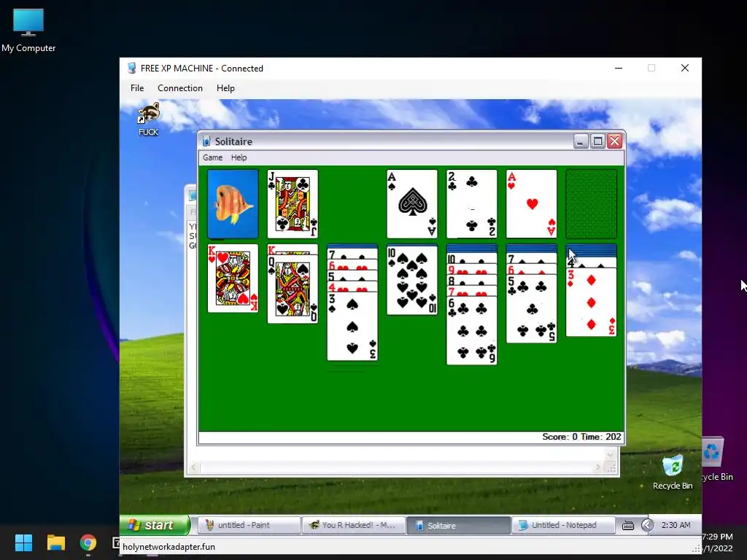Open the File menu of FREE XP MACHINE
The width and height of the screenshot is (747, 560).
(137, 88)
